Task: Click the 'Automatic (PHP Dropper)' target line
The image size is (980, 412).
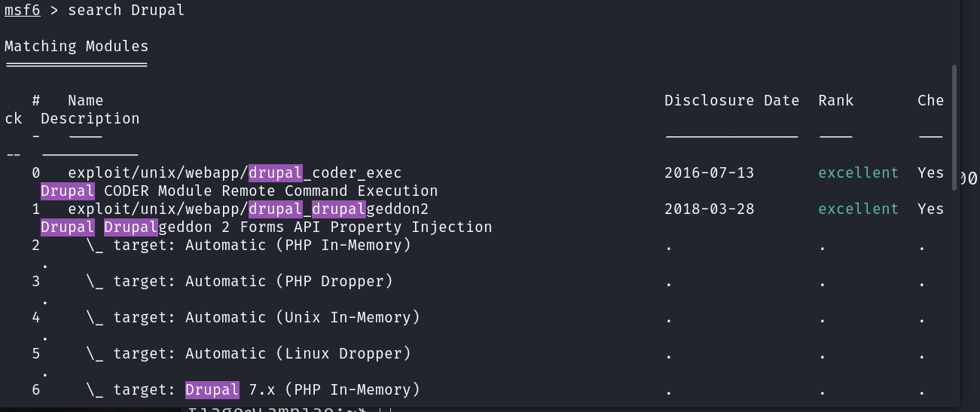Action: [252, 281]
